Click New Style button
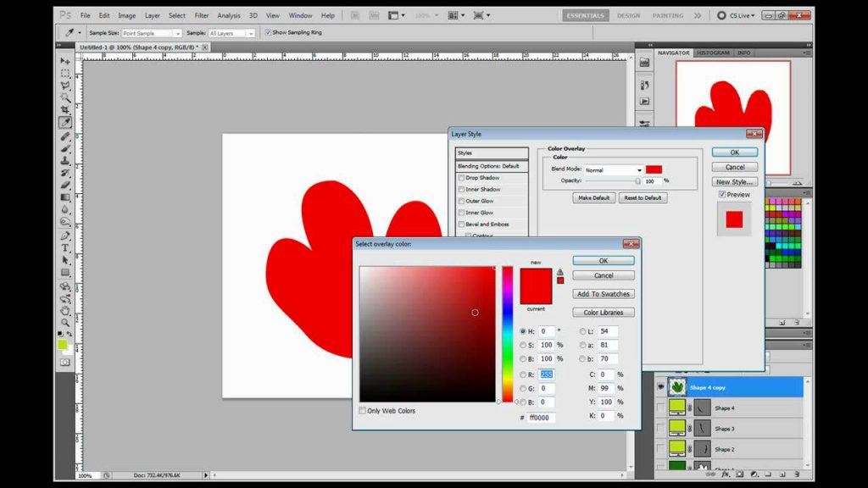868x488 pixels. 735,181
